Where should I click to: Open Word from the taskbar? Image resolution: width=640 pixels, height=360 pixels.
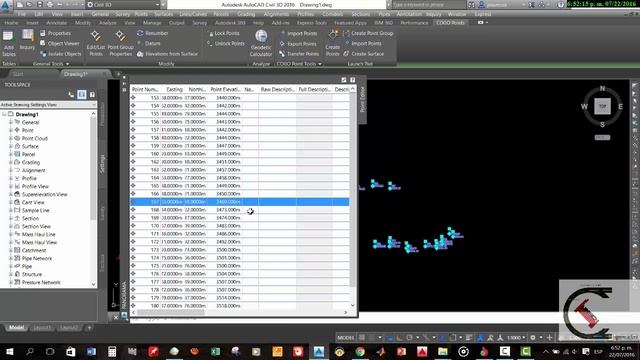pyautogui.click(x=91, y=351)
